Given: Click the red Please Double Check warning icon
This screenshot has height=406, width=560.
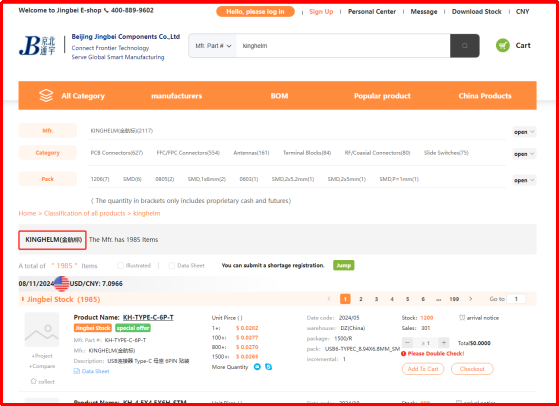Looking at the screenshot, I should [404, 354].
